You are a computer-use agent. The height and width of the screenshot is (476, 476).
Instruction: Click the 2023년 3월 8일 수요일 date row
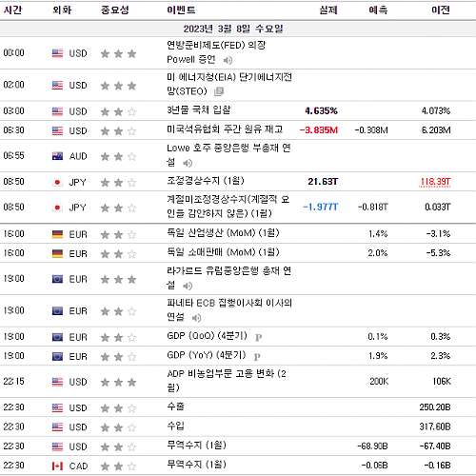pos(238,29)
